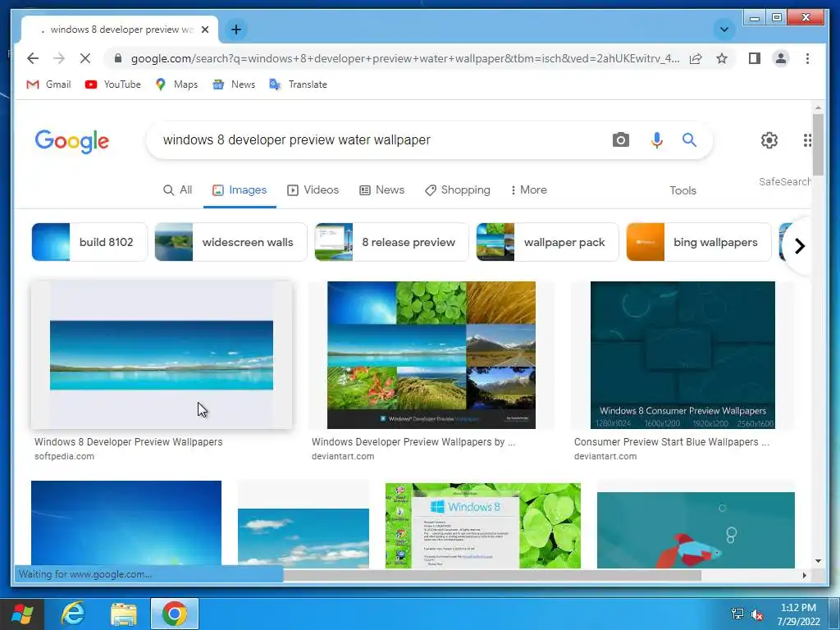The width and height of the screenshot is (840, 630).
Task: Click Windows Developer Preview Wallpapers by title
Action: [413, 442]
